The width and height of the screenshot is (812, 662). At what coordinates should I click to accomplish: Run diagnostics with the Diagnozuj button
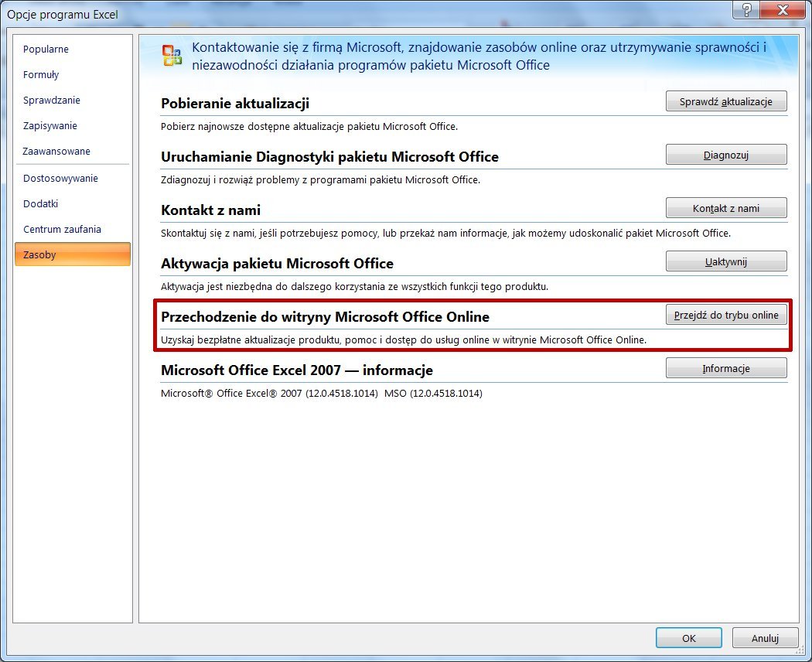coord(726,155)
